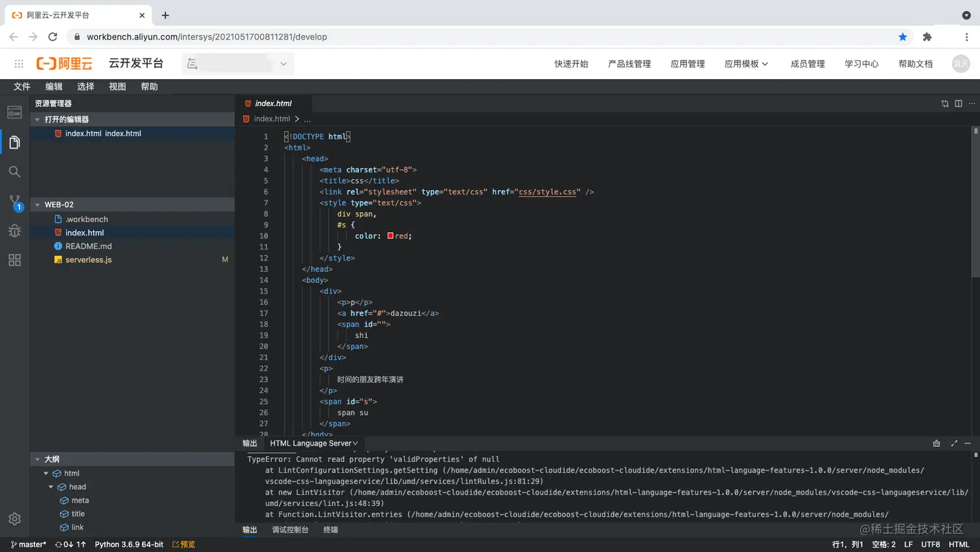Open the .workbench file
This screenshot has height=552, width=980.
(87, 219)
